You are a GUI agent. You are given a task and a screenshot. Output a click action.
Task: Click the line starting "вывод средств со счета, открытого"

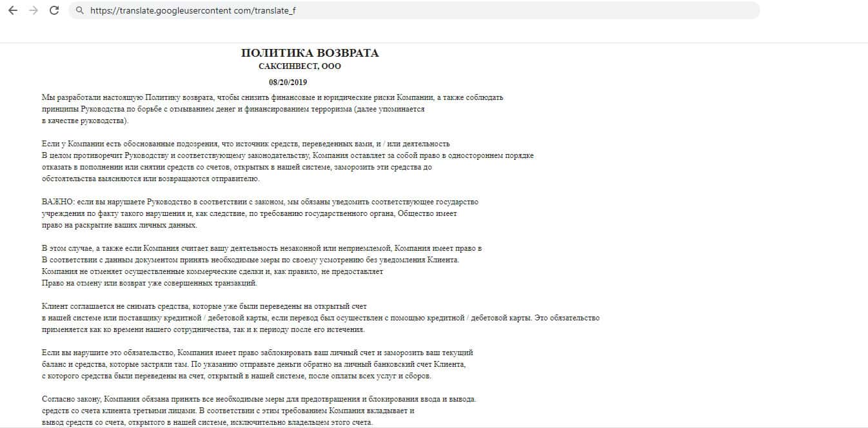point(207,423)
